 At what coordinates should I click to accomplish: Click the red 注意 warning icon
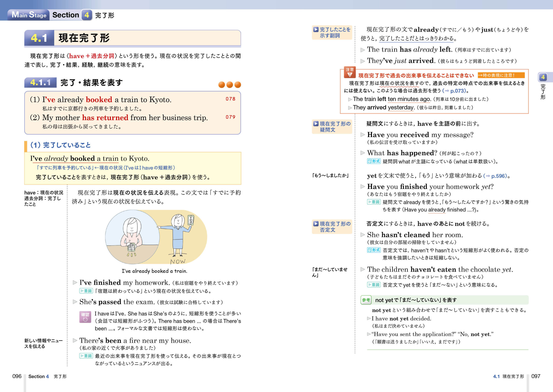point(350,72)
